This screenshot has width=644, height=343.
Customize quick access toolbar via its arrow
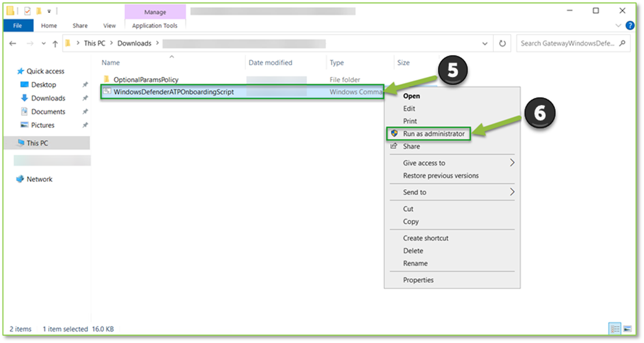[48, 10]
